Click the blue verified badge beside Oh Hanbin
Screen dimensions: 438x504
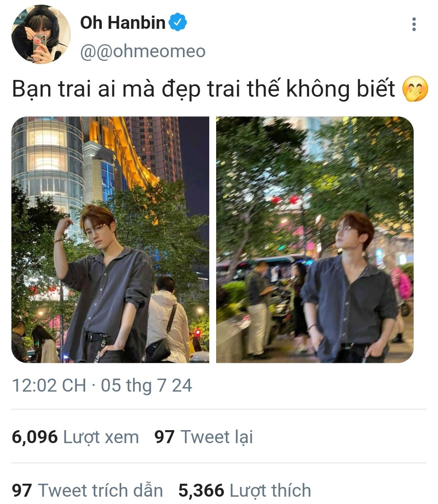178,22
